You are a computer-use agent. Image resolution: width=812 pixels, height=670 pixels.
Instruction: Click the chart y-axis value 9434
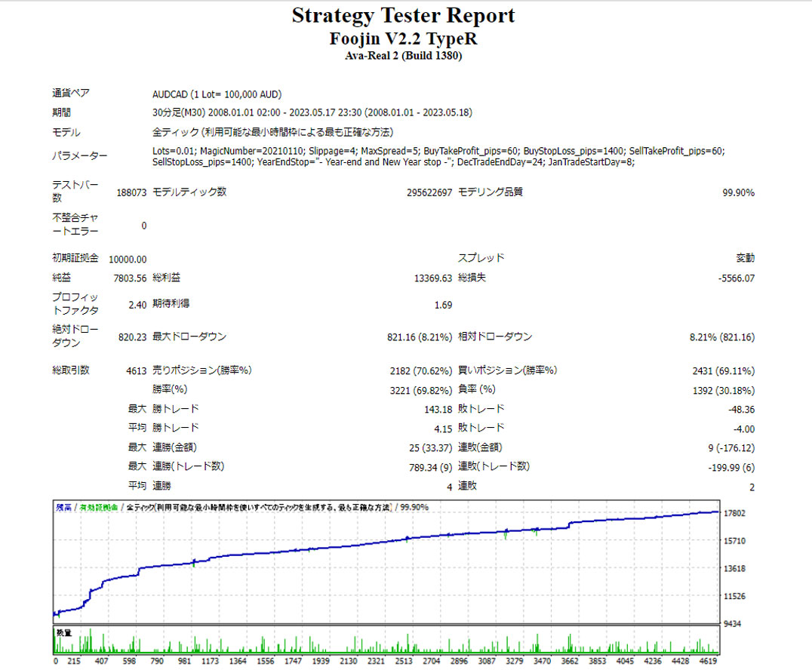tap(732, 624)
